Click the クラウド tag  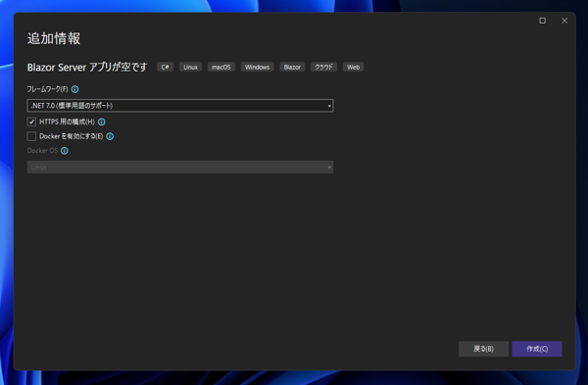[324, 67]
